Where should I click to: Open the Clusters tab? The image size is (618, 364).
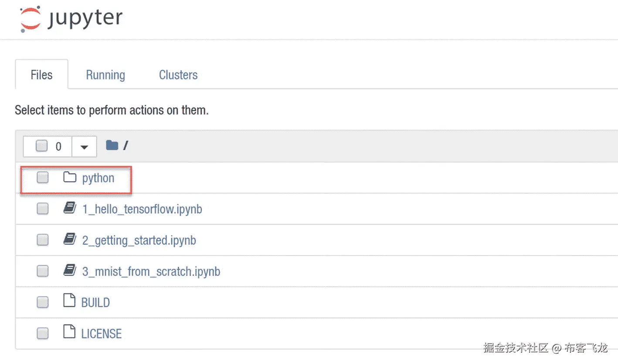click(x=178, y=75)
